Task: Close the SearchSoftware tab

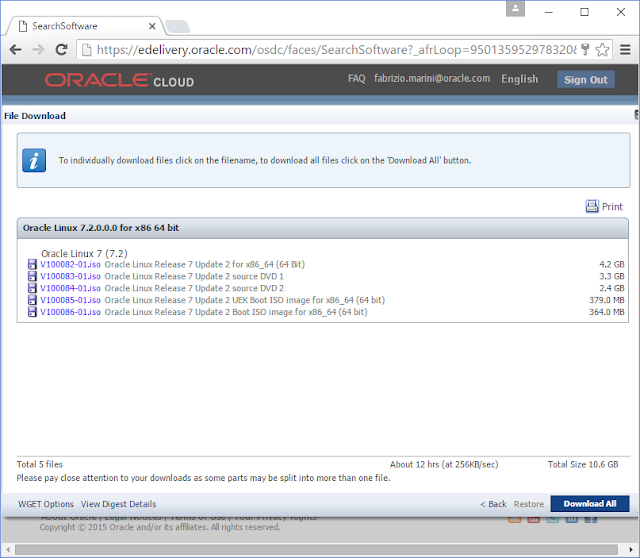Action: point(152,26)
